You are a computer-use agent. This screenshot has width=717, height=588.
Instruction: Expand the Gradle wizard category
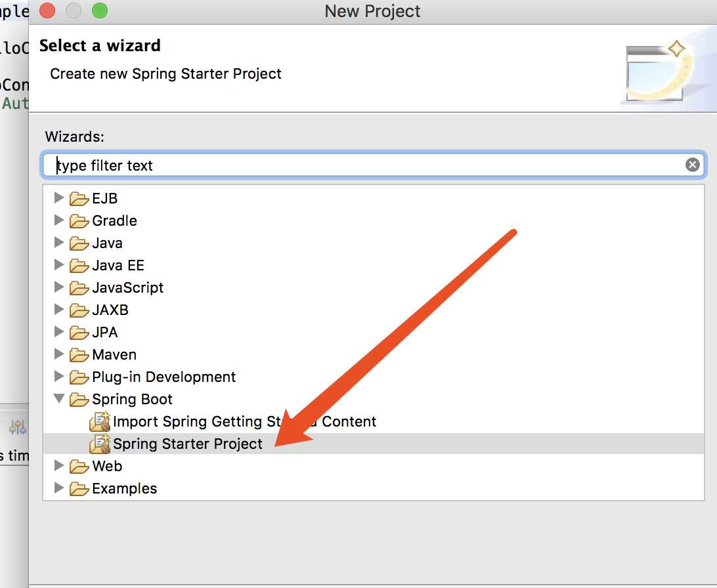59,220
